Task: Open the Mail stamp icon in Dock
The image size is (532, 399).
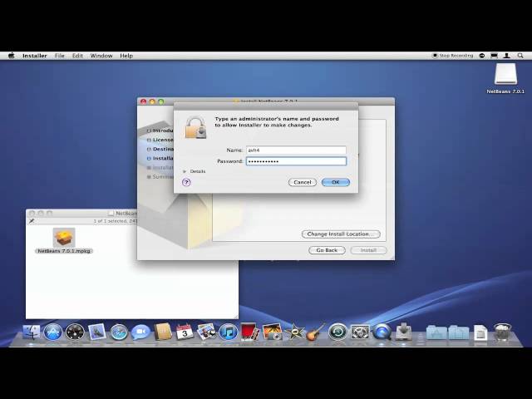Action: click(97, 332)
